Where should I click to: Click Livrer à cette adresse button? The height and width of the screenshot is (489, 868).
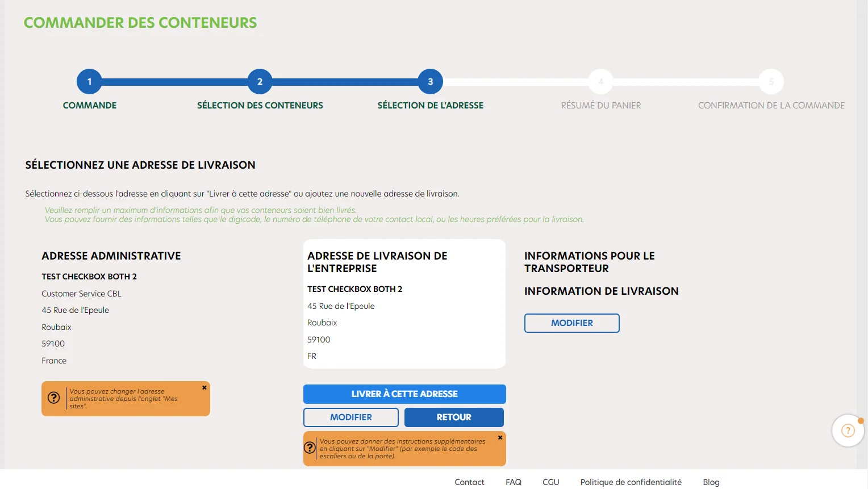[x=404, y=394]
